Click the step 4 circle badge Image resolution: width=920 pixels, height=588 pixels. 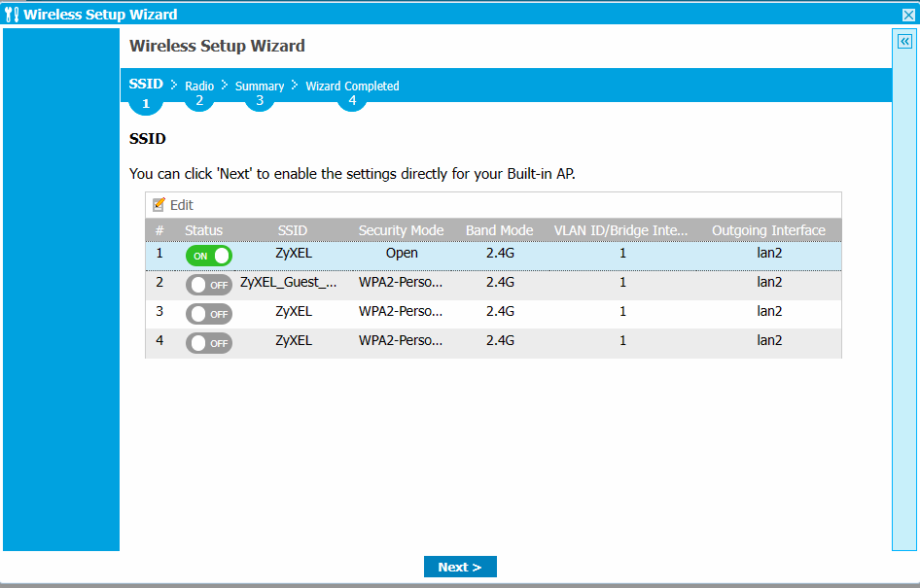pyautogui.click(x=352, y=101)
